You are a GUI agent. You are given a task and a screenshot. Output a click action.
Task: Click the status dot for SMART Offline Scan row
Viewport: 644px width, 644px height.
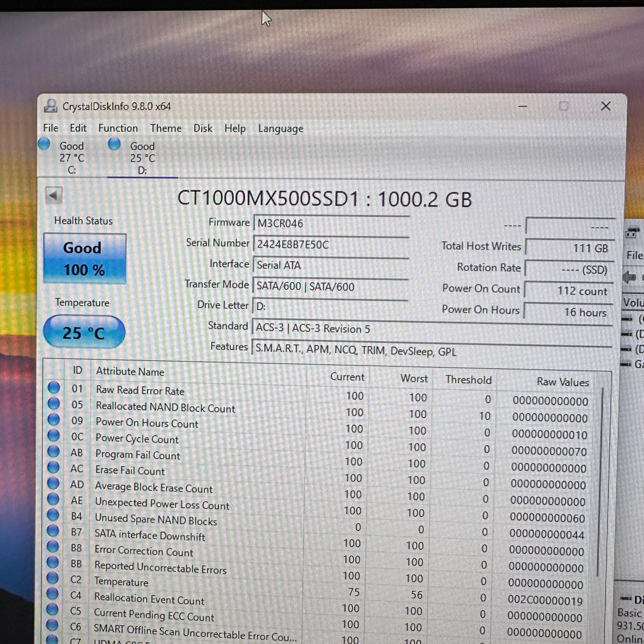52,625
